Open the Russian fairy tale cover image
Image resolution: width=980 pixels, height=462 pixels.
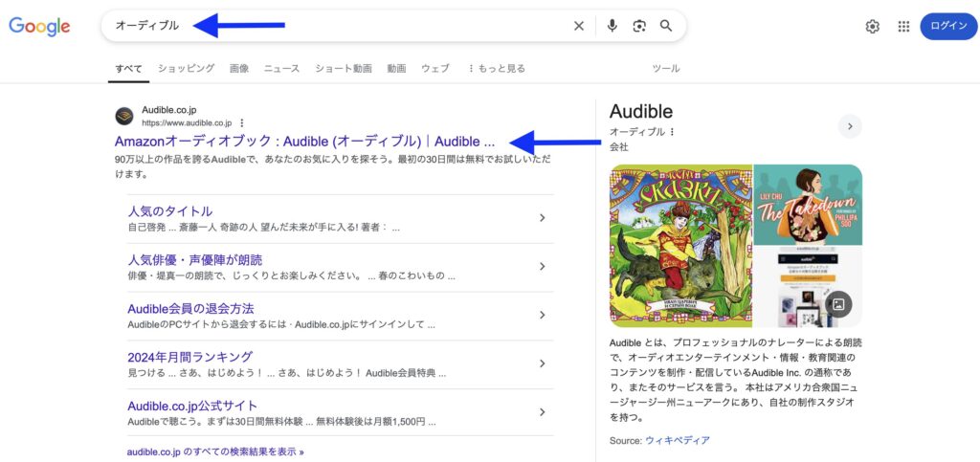coord(680,246)
